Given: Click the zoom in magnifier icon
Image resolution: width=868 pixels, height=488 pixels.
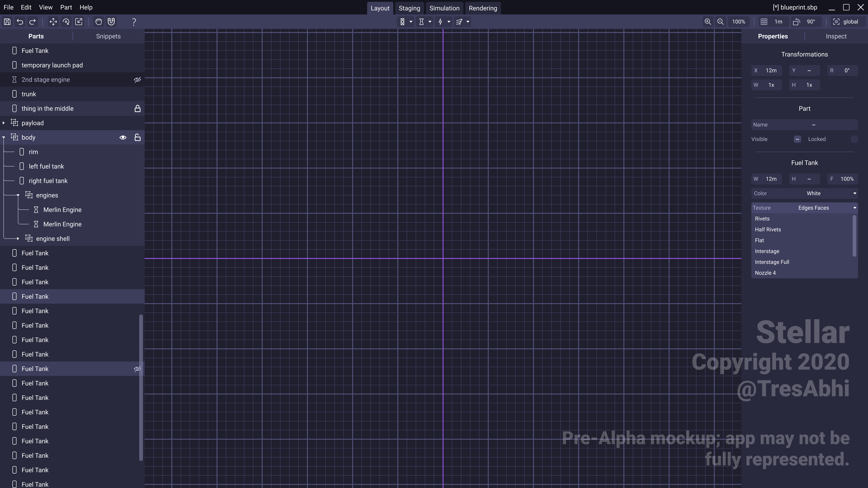Looking at the screenshot, I should pyautogui.click(x=708, y=22).
